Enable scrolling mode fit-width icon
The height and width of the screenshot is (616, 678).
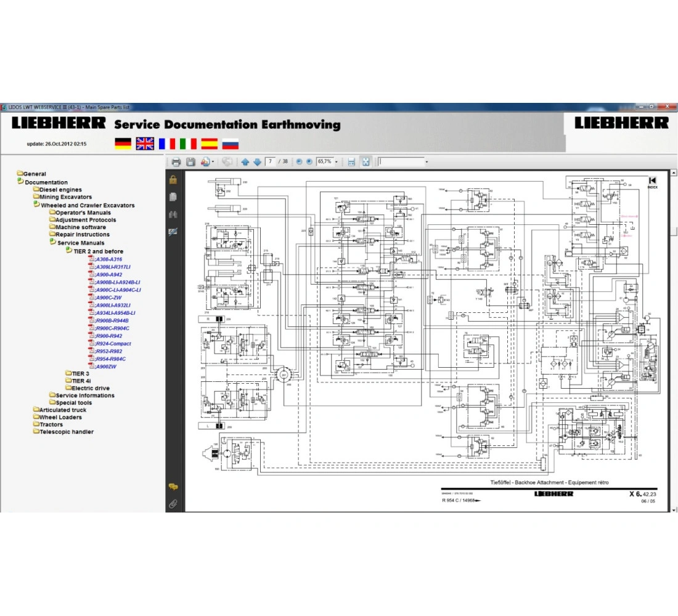351,161
